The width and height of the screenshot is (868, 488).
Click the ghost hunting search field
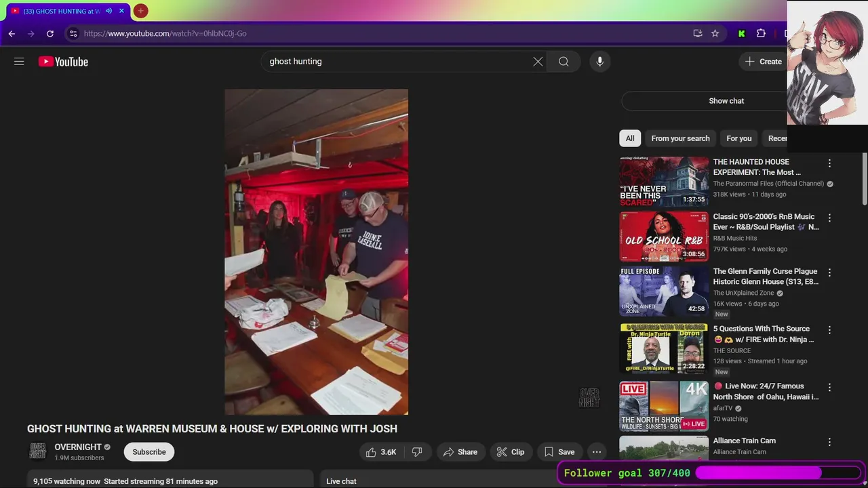point(404,62)
